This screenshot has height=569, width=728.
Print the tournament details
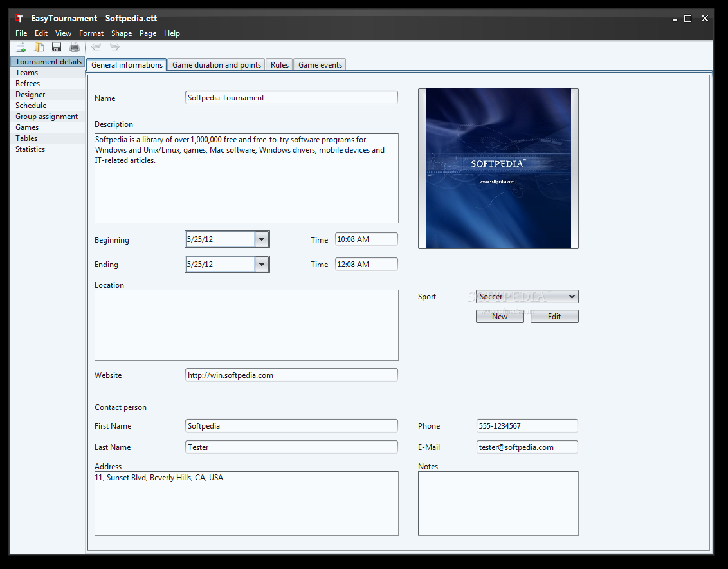click(x=74, y=46)
